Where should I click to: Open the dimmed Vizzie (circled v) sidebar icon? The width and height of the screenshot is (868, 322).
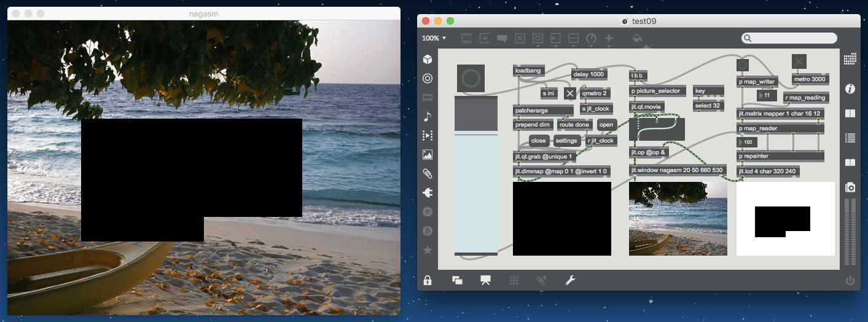pos(428,212)
